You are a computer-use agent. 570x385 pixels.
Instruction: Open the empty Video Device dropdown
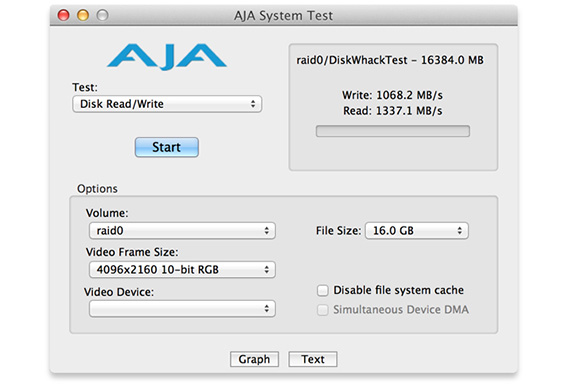182,309
